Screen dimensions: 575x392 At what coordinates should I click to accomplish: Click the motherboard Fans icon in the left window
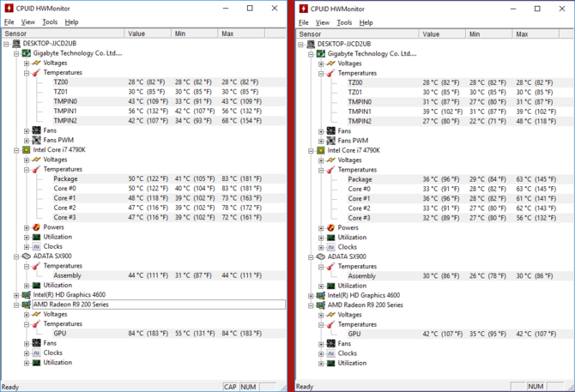36,130
